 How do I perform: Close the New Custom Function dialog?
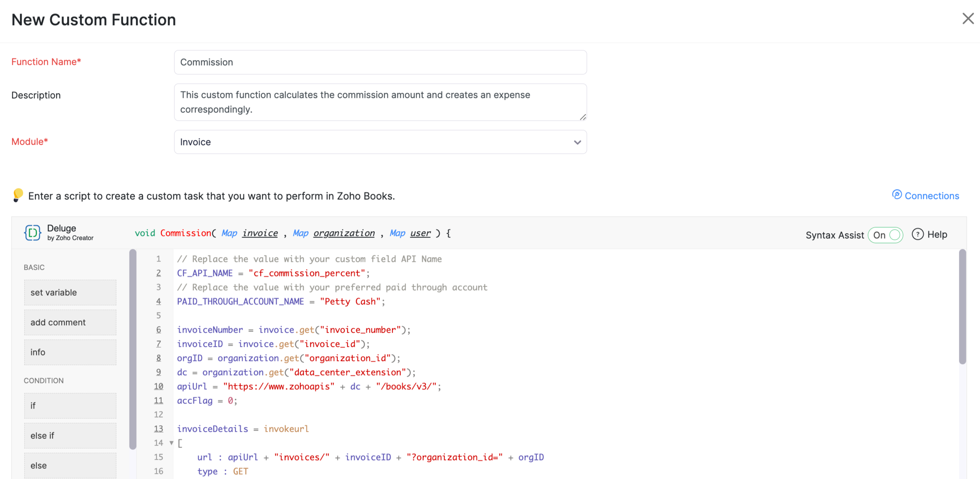[x=968, y=18]
